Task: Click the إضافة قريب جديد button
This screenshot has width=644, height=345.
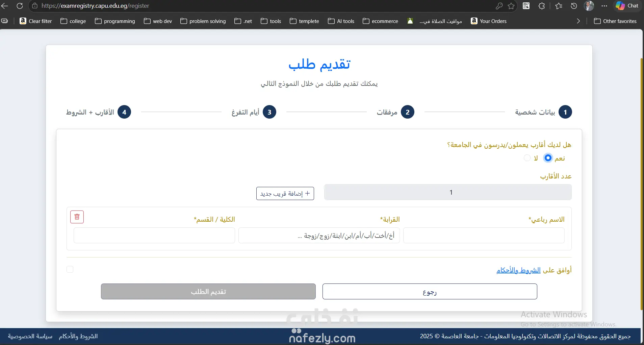Action: (x=285, y=194)
